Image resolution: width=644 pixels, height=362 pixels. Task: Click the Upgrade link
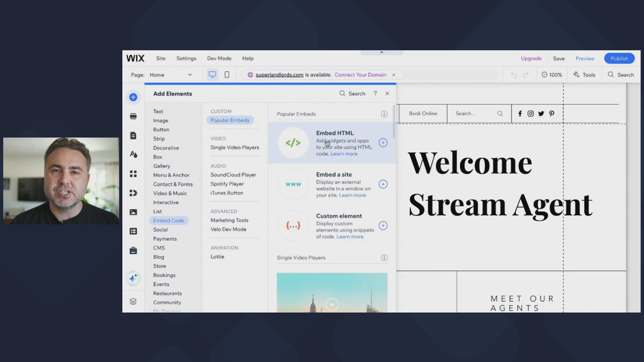[x=531, y=58]
